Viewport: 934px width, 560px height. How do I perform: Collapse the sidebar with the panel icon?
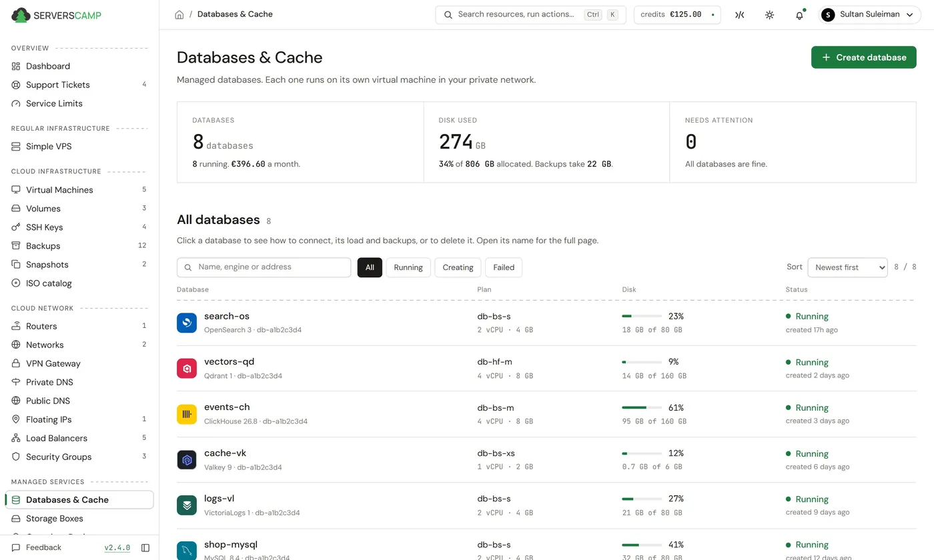[145, 548]
